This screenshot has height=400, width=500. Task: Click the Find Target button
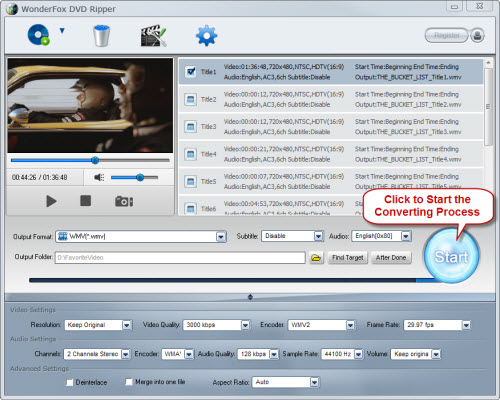(x=348, y=258)
